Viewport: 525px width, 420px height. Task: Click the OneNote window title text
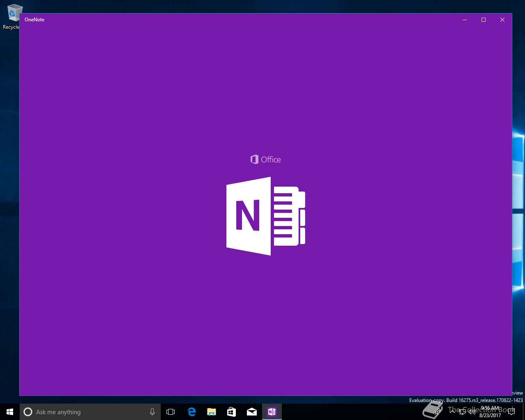pyautogui.click(x=34, y=20)
